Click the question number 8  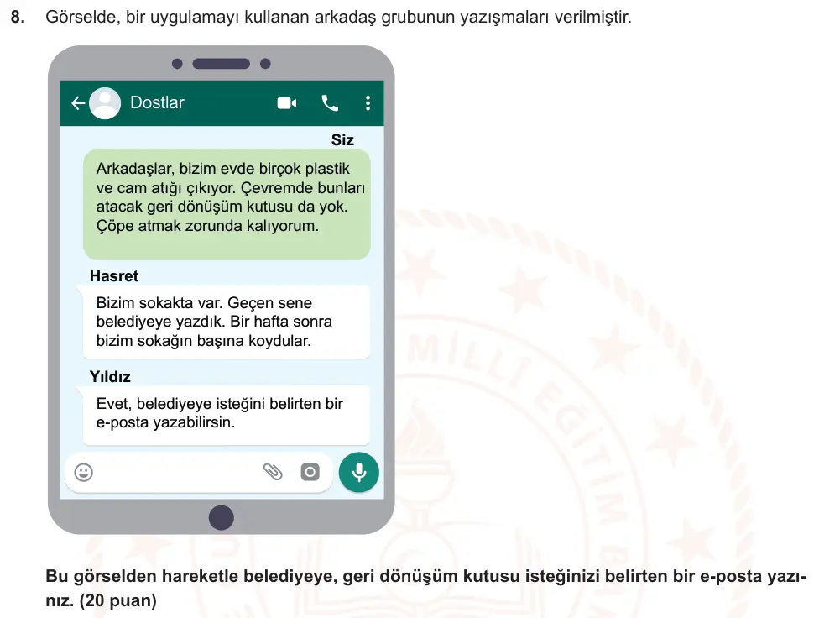tap(18, 17)
